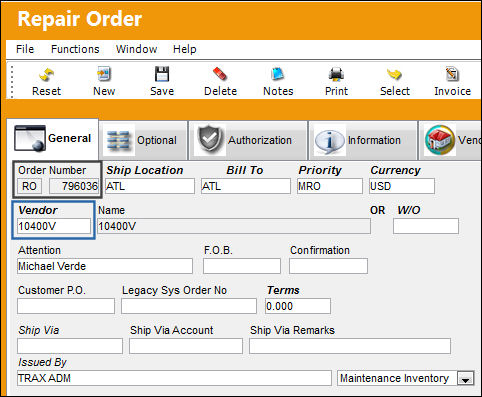Click the Bill To label
Image resolution: width=482 pixels, height=397 pixels.
(245, 170)
